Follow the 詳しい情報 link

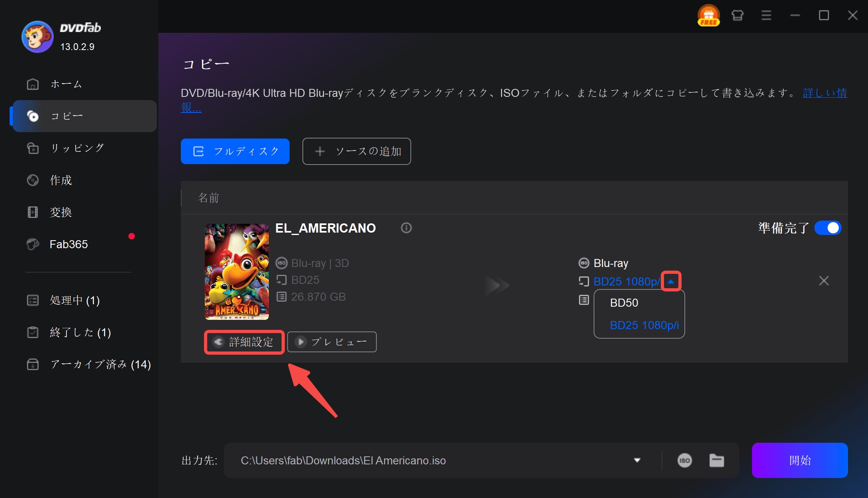point(825,93)
